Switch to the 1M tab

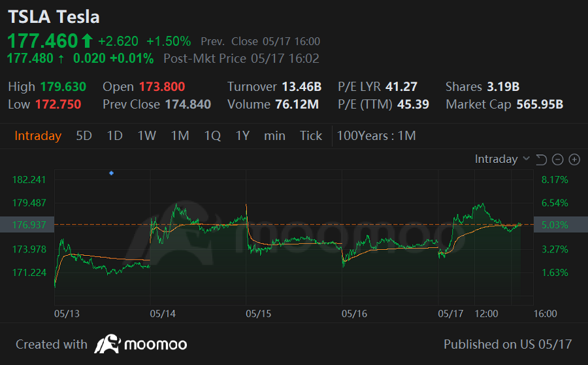pos(180,135)
